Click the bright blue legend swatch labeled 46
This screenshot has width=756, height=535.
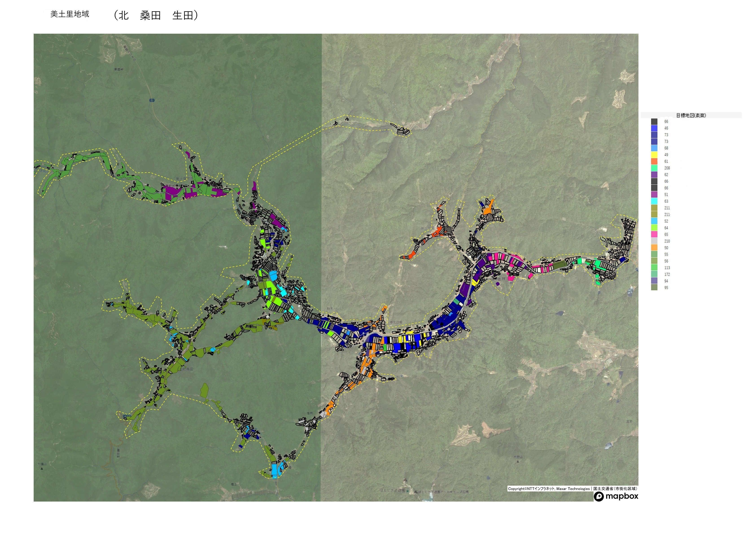click(654, 128)
